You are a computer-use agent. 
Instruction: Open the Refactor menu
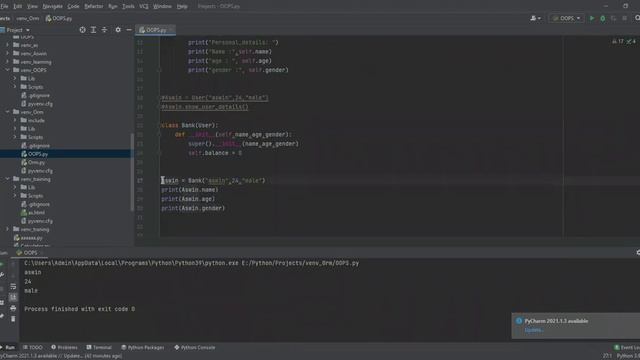pyautogui.click(x=94, y=6)
